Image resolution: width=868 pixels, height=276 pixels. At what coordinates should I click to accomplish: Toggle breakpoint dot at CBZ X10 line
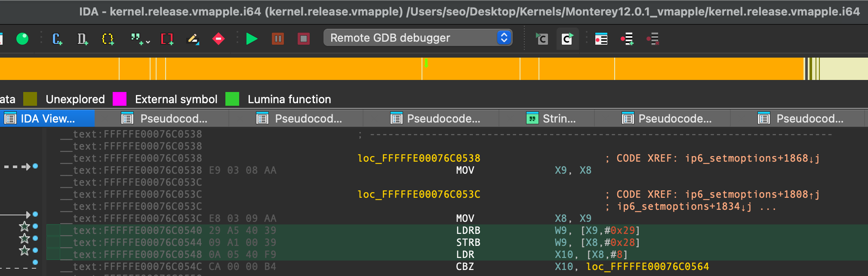35,262
